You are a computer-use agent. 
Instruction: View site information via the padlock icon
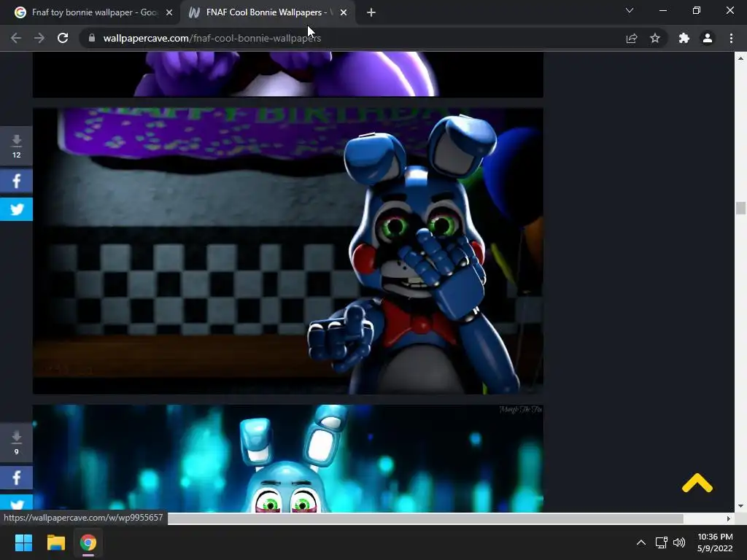92,38
